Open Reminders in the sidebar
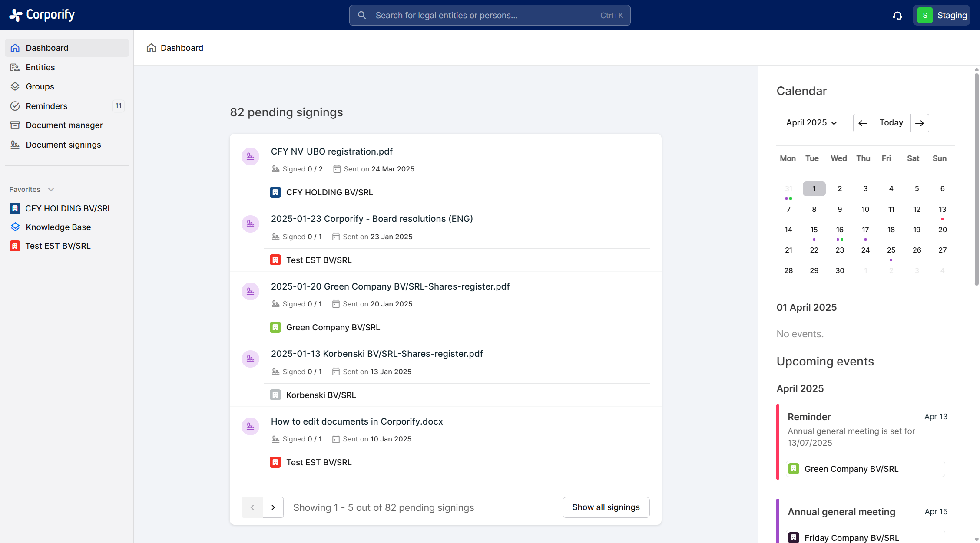 [x=46, y=106]
